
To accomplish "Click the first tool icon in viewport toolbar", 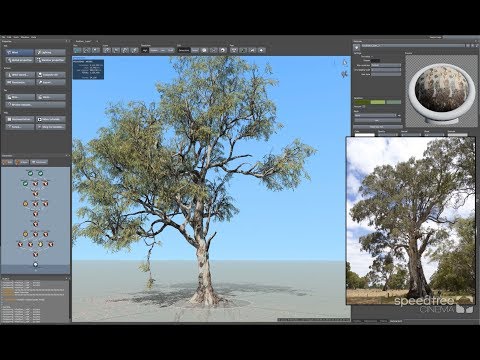I will 77,50.
